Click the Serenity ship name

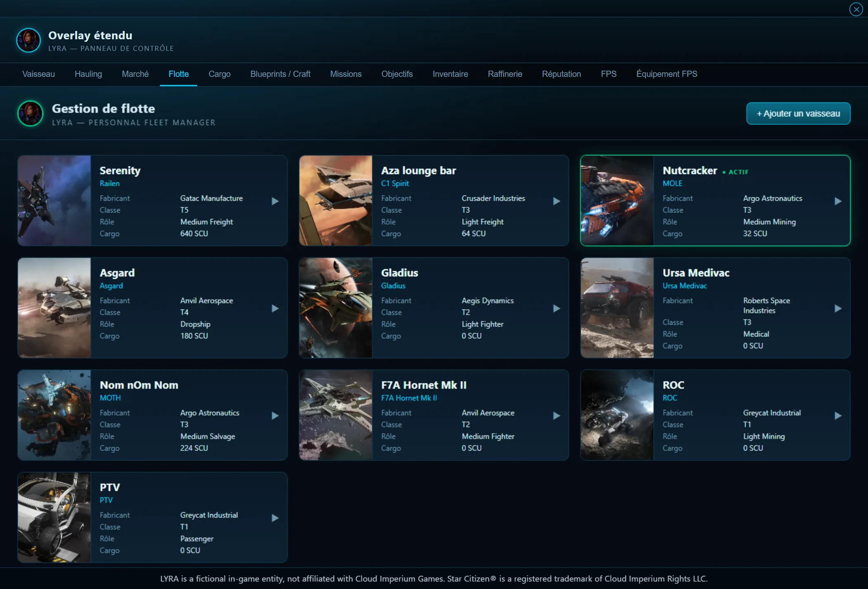[x=120, y=170]
